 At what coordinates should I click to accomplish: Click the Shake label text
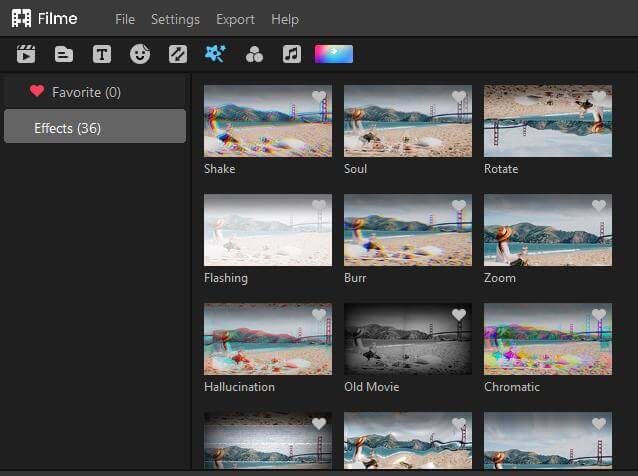pos(219,169)
